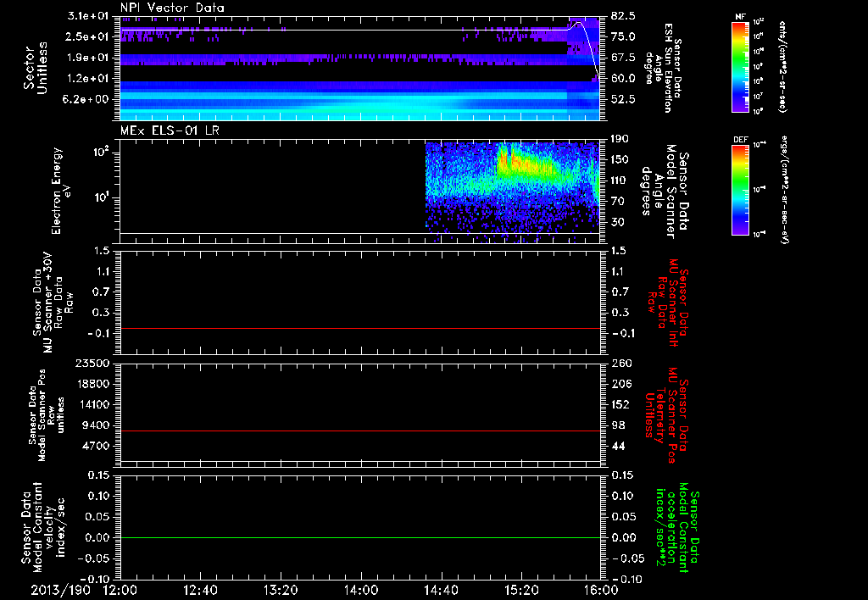Click the yellow-red hotspot in electron spectrogram

[x=513, y=159]
